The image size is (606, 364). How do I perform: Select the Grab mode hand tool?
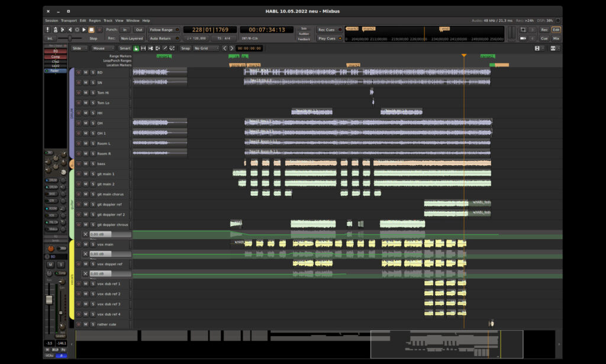pos(136,49)
